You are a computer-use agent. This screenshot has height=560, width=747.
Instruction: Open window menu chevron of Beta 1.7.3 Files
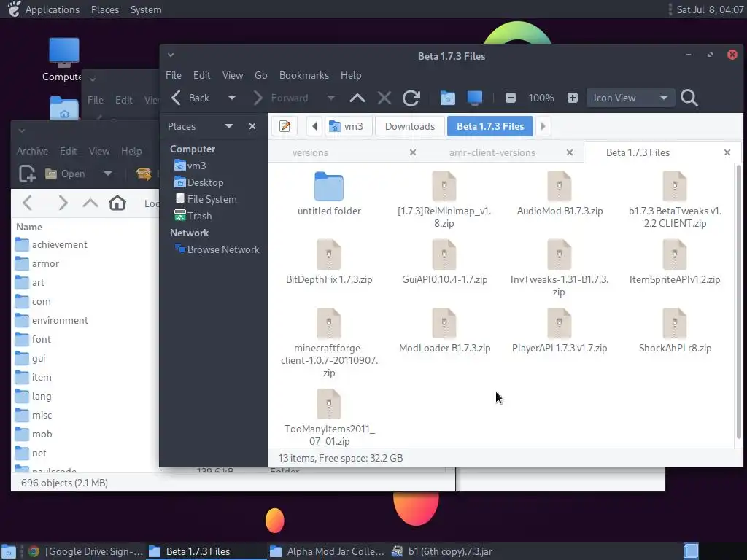pyautogui.click(x=171, y=55)
